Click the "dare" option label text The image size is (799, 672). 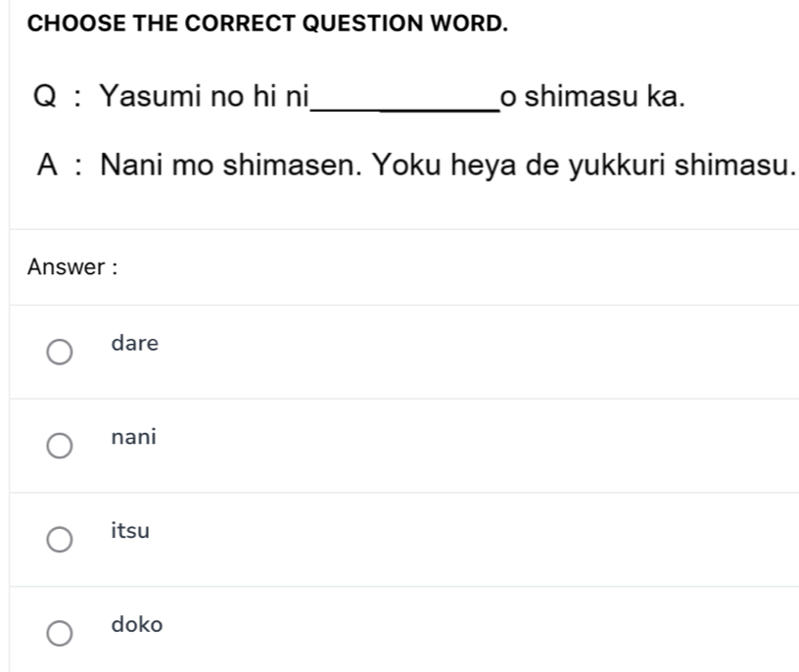pos(134,343)
